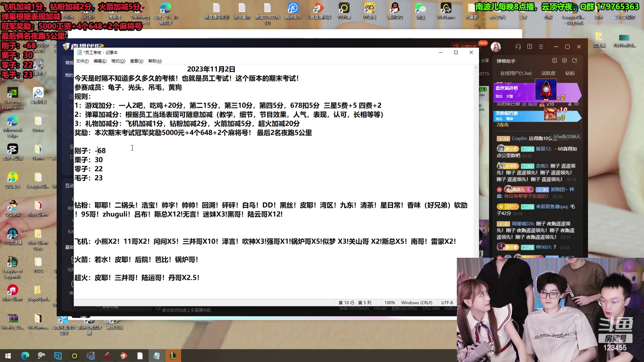Image resolution: width=644 pixels, height=362 pixels.
Task: Switch to Notepad in the taskbar
Action: pyautogui.click(x=157, y=356)
